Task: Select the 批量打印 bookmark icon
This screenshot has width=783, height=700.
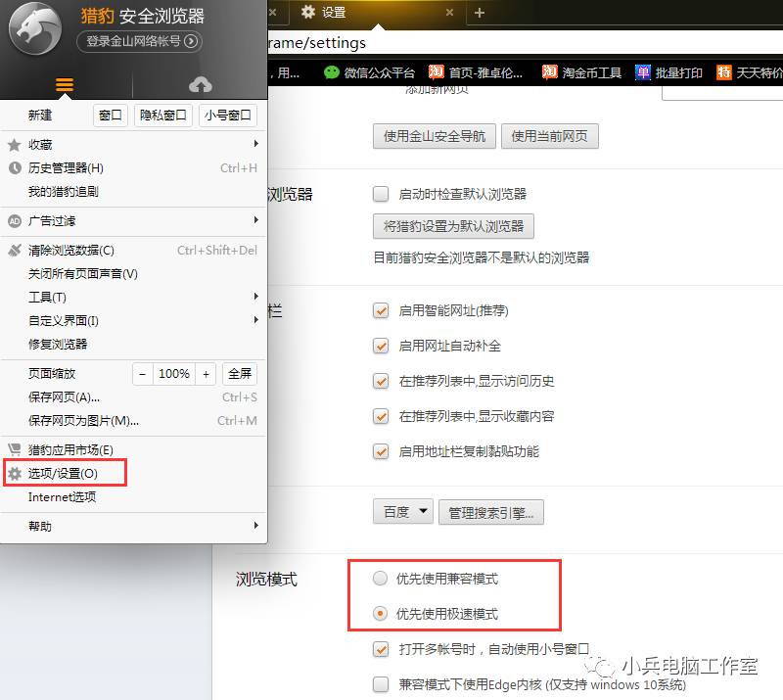Action: click(x=642, y=71)
